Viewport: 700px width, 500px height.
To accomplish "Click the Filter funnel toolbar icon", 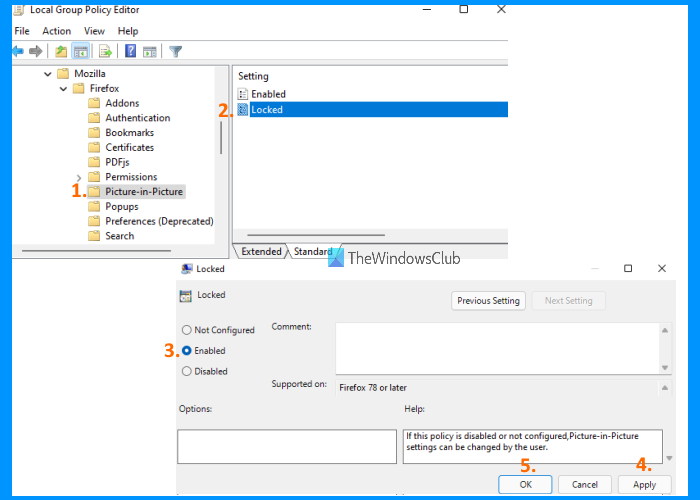I will coord(175,52).
